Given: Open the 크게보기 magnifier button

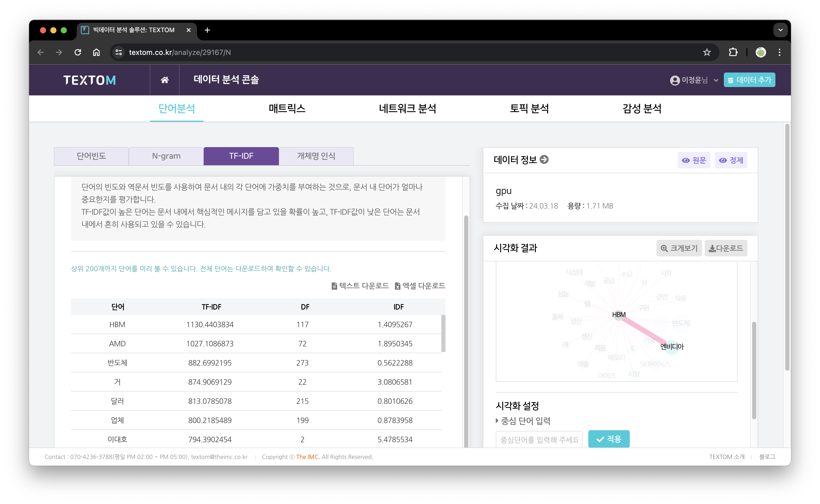Looking at the screenshot, I should [679, 248].
